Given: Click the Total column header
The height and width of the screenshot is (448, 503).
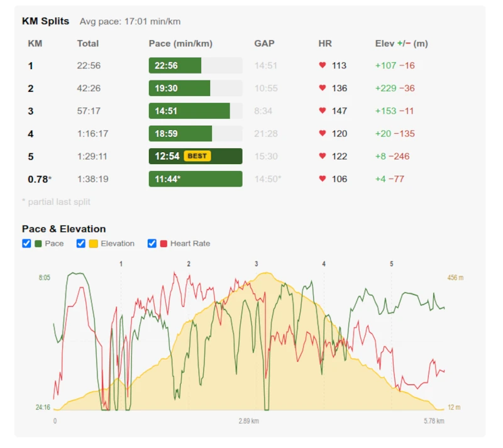Looking at the screenshot, I should 87,43.
